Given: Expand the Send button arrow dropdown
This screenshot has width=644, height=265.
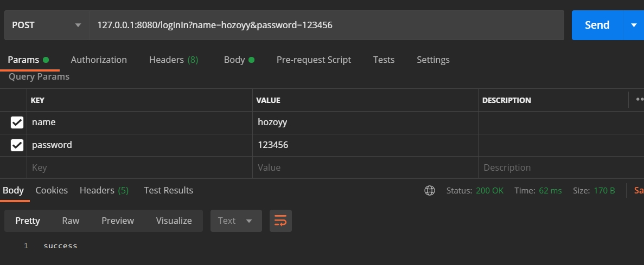Looking at the screenshot, I should coord(634,25).
